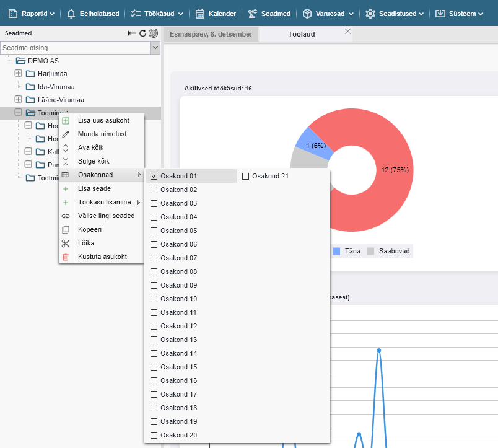Select the Ida-Virumaa folder in tree
The width and height of the screenshot is (498, 448).
tap(56, 87)
